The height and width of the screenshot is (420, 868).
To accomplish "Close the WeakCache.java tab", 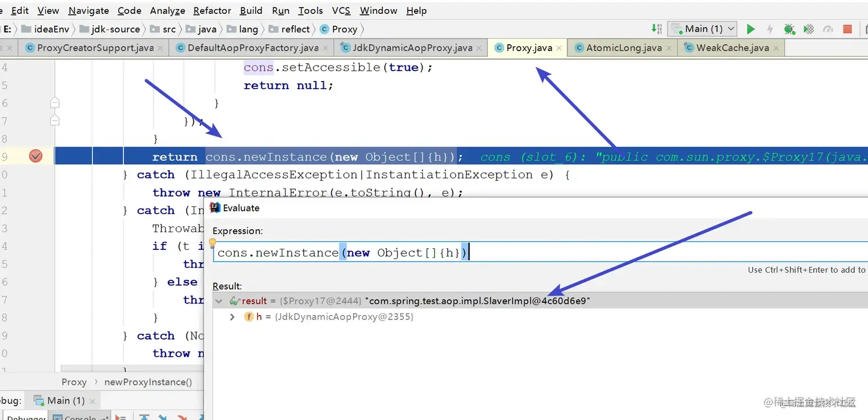I will (x=775, y=48).
